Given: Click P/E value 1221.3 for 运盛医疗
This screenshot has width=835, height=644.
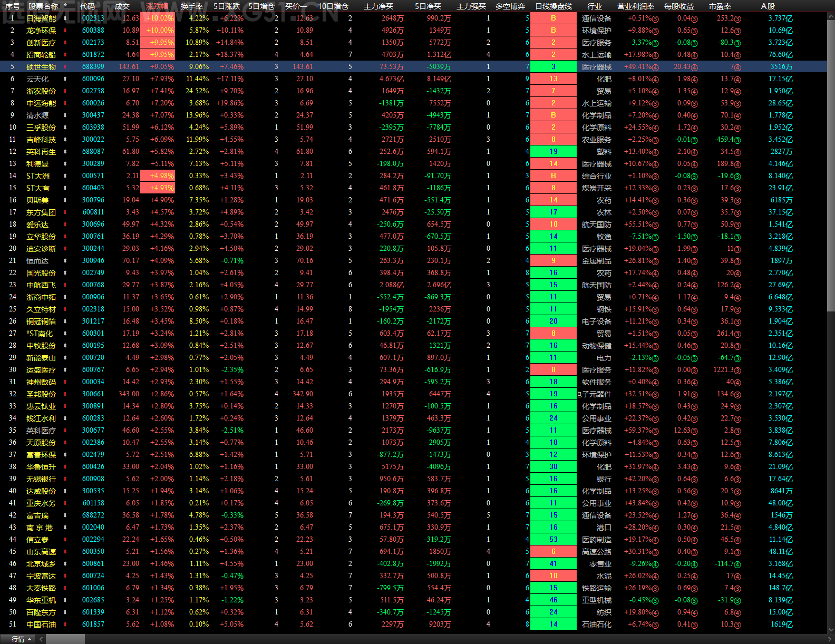Looking at the screenshot, I should [x=727, y=370].
